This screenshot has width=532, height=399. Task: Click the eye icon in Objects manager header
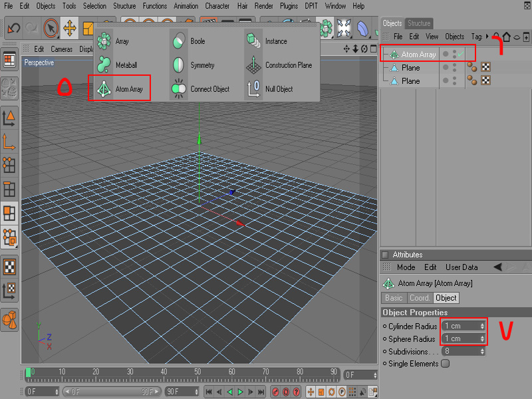click(x=517, y=37)
